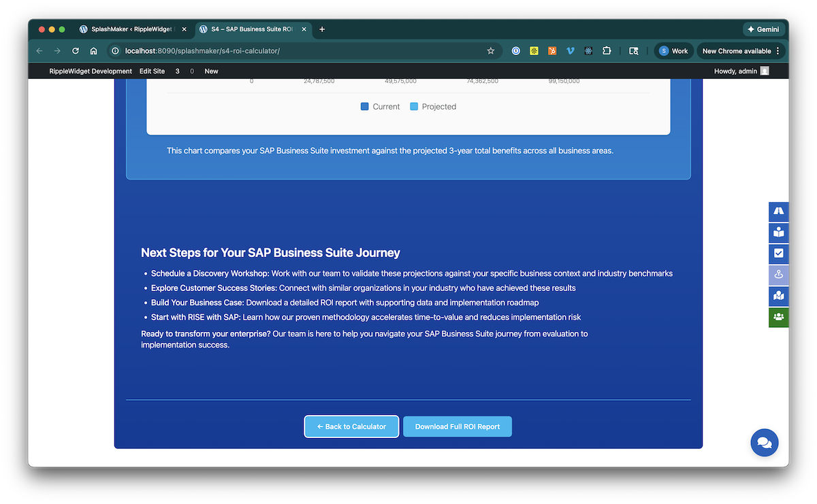
Task: Expand the Howdy, admin account menu
Action: (741, 71)
